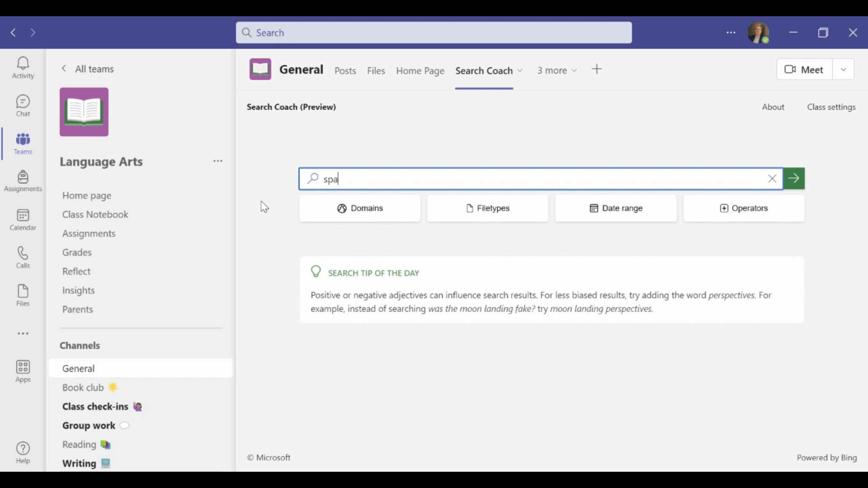Viewport: 868px width, 488px height.
Task: Select the General channel
Action: (x=78, y=368)
